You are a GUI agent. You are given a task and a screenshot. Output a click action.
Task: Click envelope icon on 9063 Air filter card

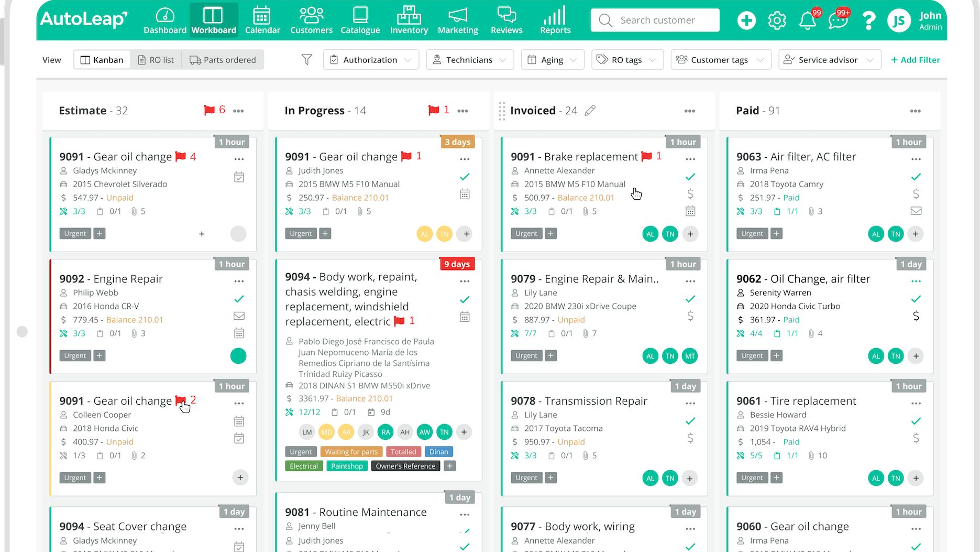(916, 211)
